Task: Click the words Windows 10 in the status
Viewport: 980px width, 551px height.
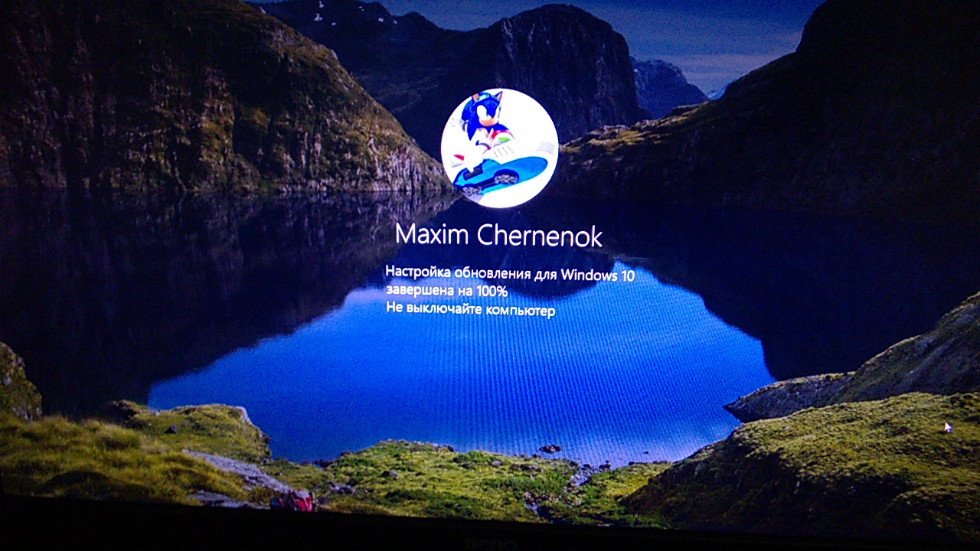Action: coord(600,272)
